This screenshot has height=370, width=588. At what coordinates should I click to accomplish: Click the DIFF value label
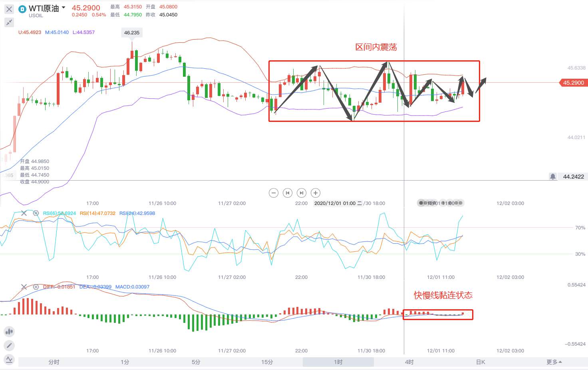(x=59, y=287)
